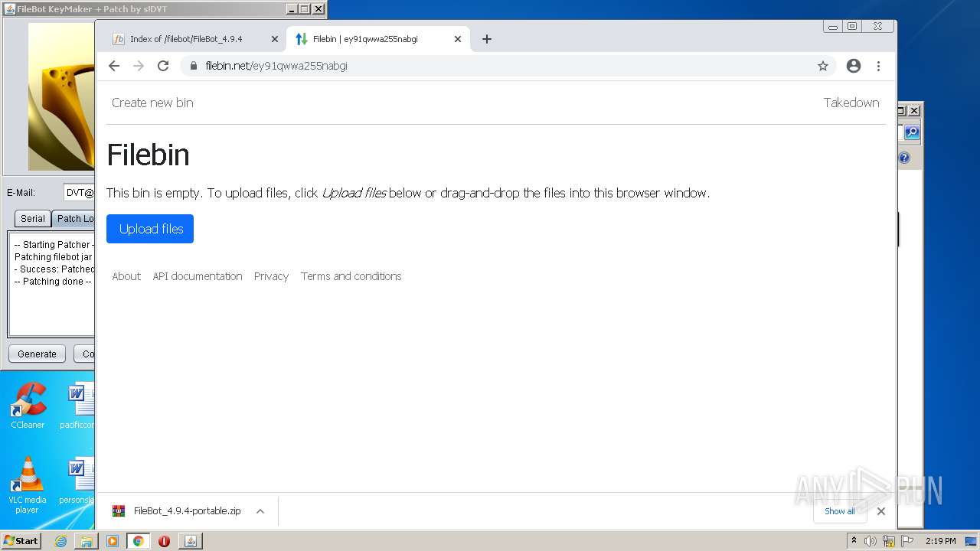Click Create new bin link

click(152, 103)
